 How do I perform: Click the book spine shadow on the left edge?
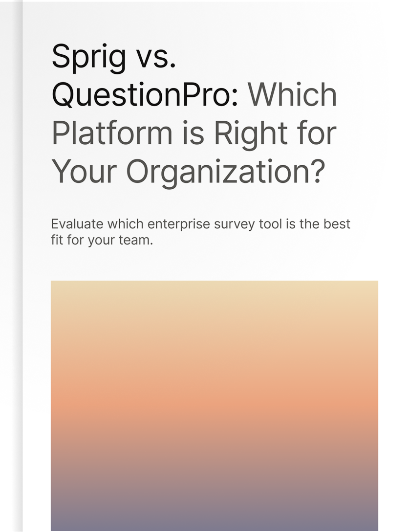click(x=18, y=266)
